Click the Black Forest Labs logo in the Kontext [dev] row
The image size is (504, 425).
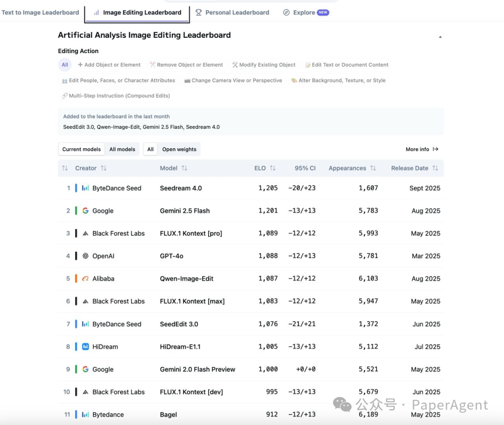click(x=85, y=392)
